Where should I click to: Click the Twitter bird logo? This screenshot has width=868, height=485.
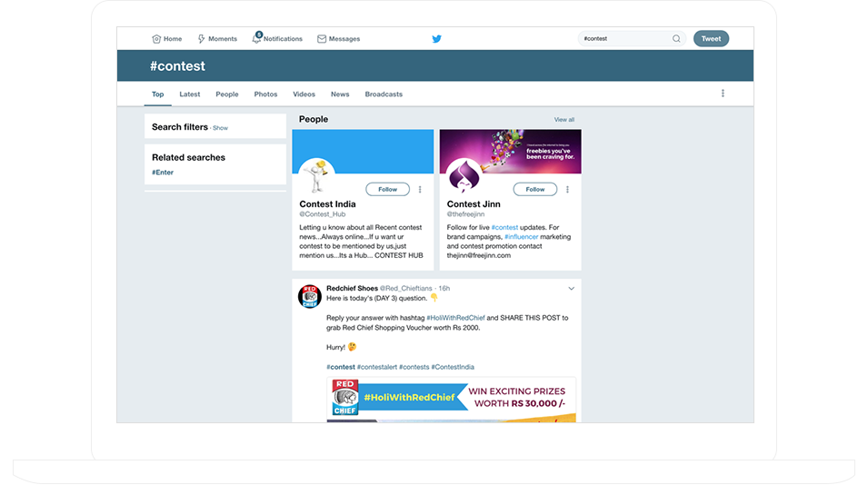pos(437,39)
